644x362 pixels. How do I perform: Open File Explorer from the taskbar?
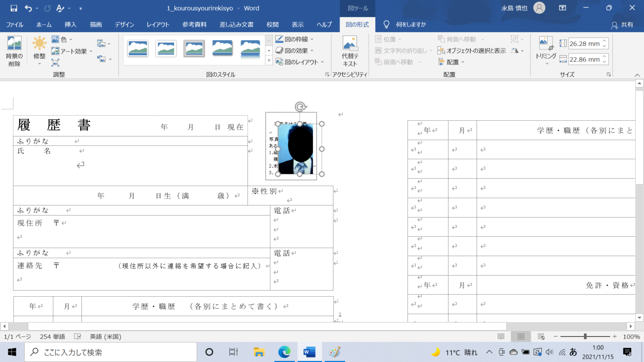click(259, 352)
